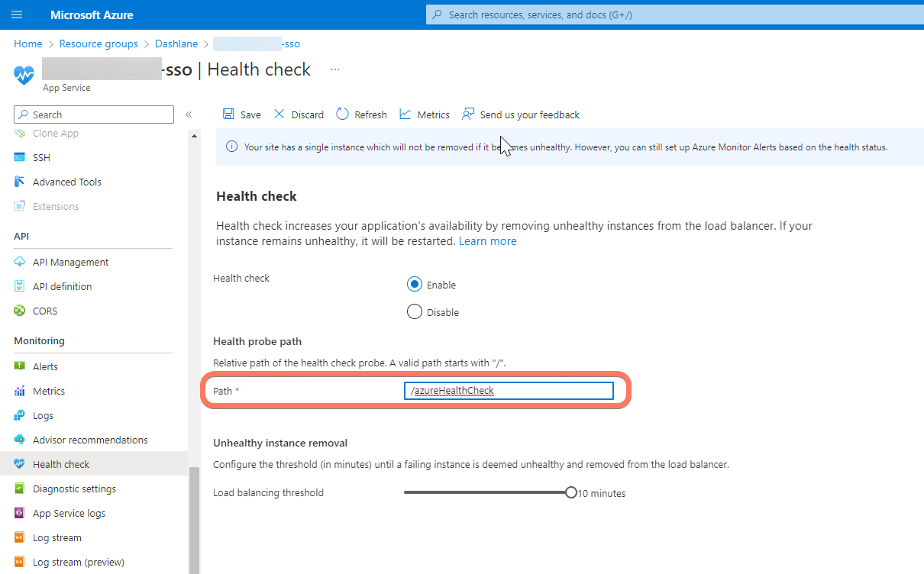
Task: Click the 'App Service' subtitle text
Action: pos(66,88)
